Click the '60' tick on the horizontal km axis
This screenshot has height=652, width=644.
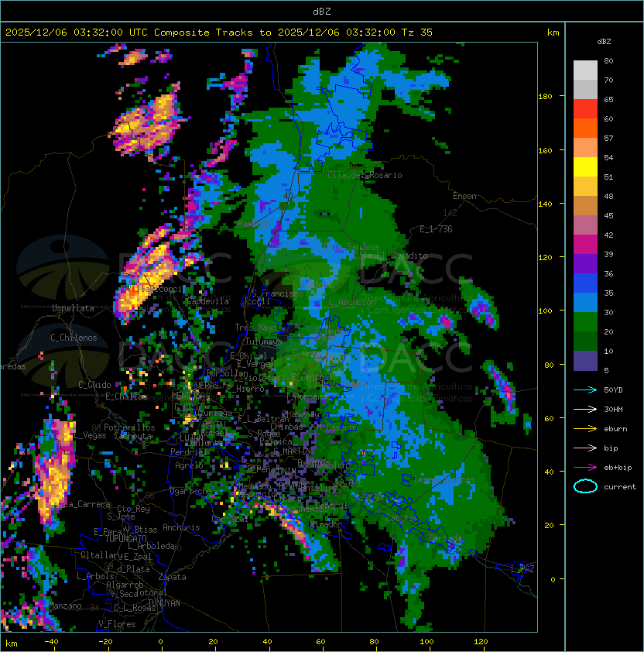point(320,642)
